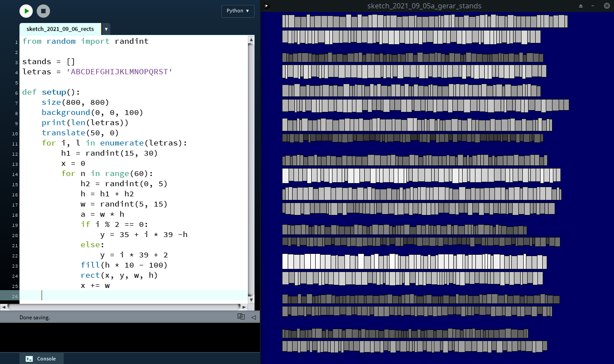Open the Python mode dropdown
Viewport: 614px width, 364px height.
(238, 11)
